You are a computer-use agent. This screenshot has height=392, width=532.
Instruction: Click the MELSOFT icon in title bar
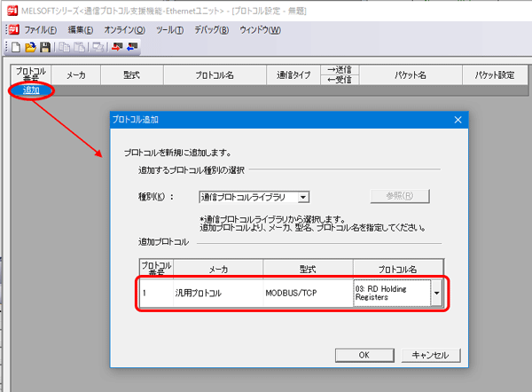click(12, 12)
